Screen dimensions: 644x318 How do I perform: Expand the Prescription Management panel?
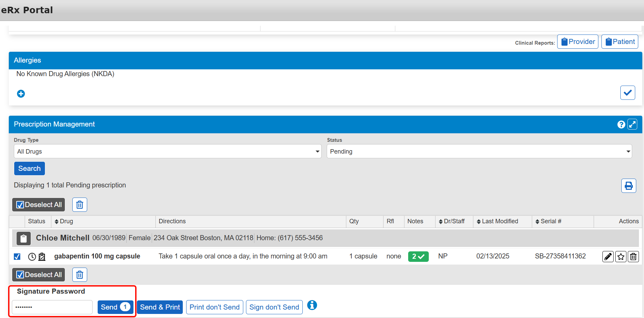632,124
